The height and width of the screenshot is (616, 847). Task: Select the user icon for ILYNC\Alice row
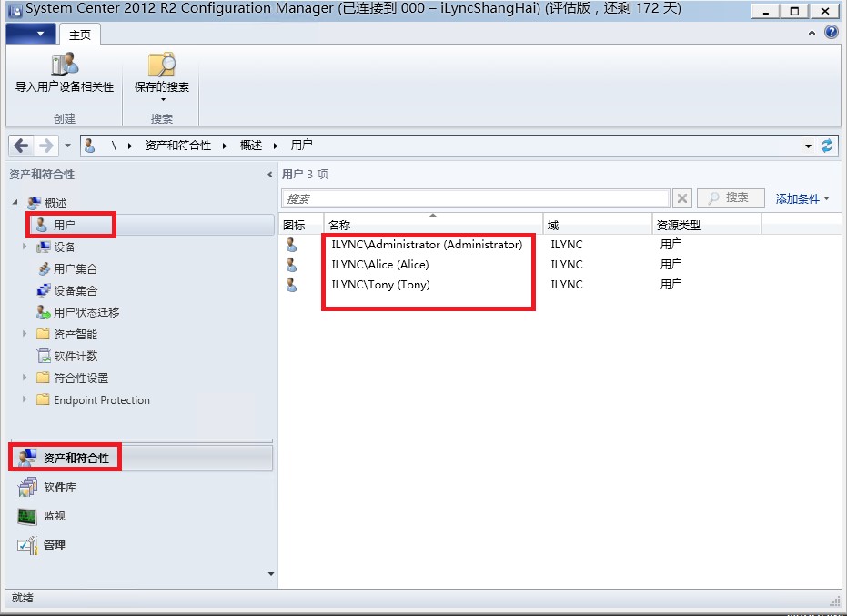point(292,265)
